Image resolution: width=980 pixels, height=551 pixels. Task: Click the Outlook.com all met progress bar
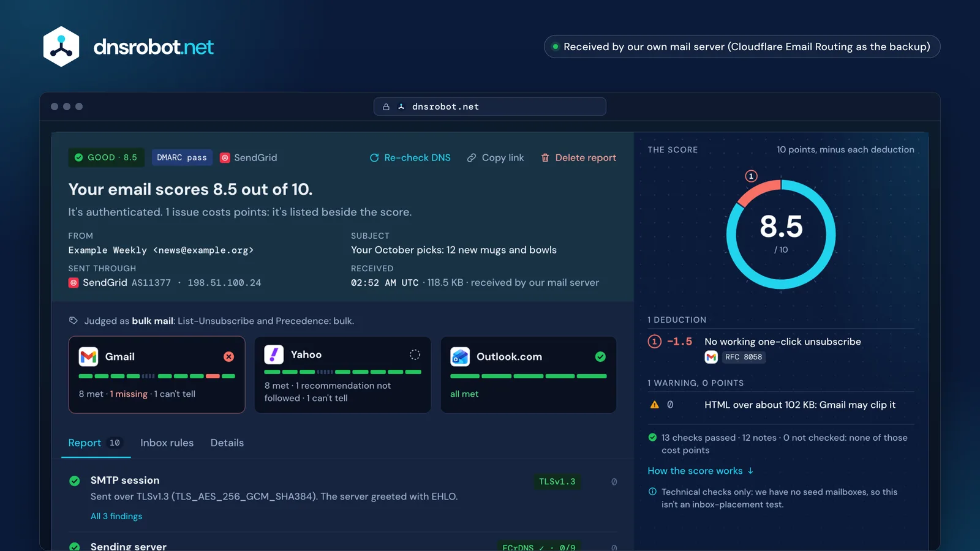tap(529, 376)
